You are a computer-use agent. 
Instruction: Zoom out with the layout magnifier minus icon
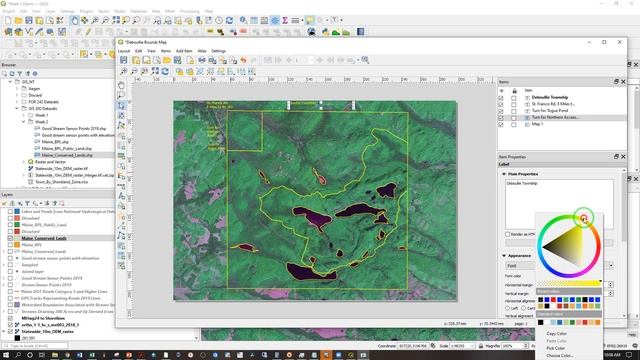[x=134, y=71]
